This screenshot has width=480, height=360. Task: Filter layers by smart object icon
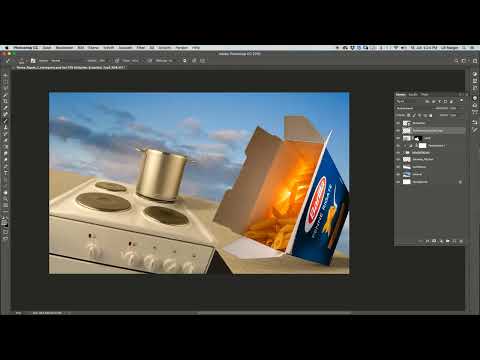pyautogui.click(x=451, y=102)
